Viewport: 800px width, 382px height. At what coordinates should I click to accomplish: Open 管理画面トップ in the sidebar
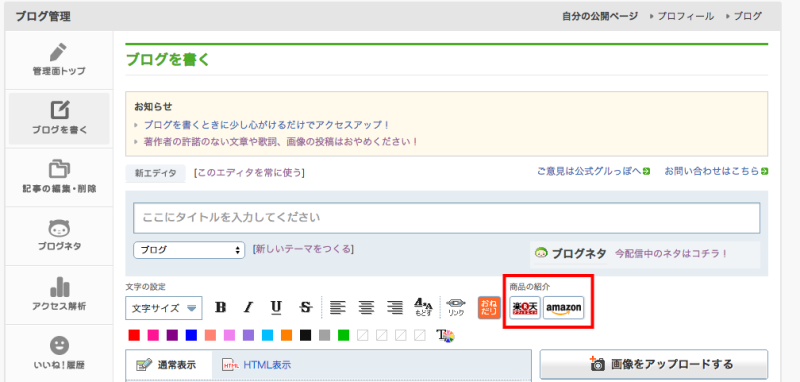[x=59, y=60]
